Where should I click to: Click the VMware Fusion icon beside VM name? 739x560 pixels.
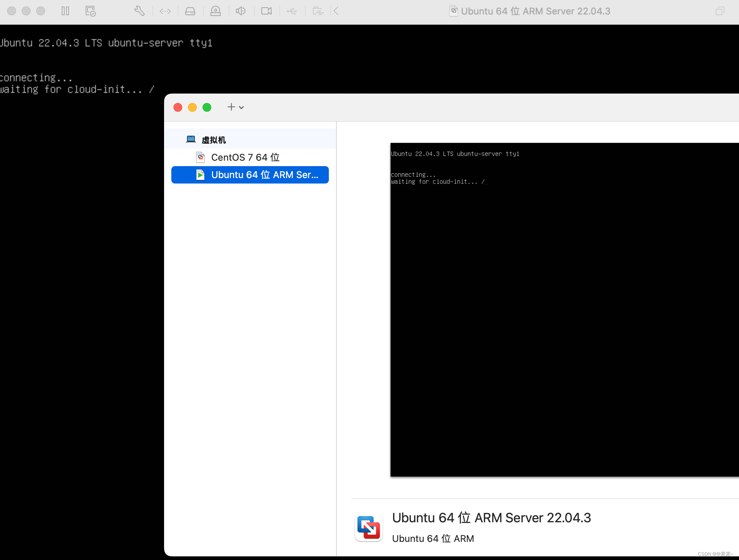point(369,528)
